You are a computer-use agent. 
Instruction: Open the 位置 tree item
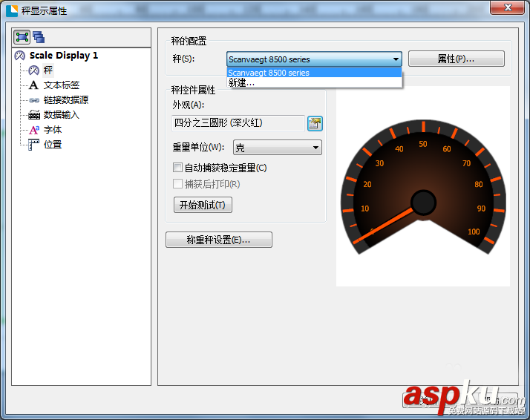coord(53,145)
